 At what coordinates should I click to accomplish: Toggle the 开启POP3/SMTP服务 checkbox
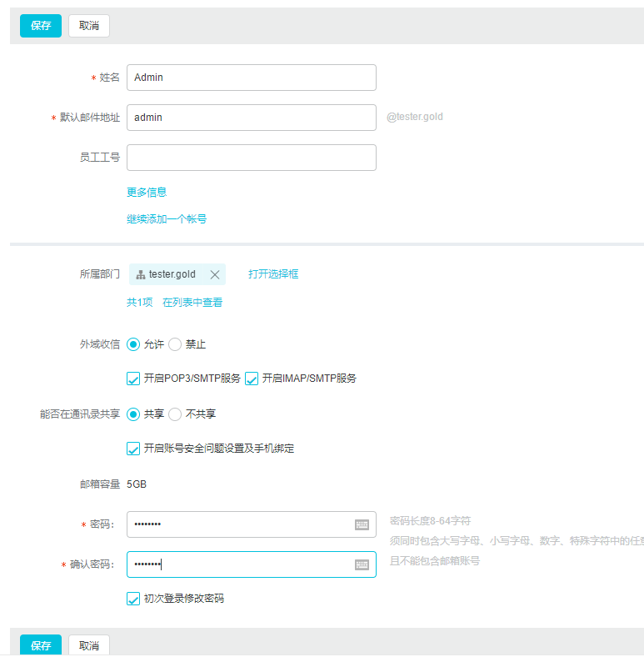pyautogui.click(x=133, y=379)
